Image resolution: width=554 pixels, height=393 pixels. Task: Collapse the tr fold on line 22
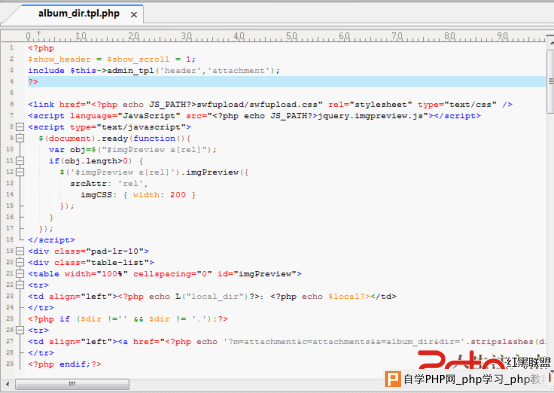click(x=20, y=285)
